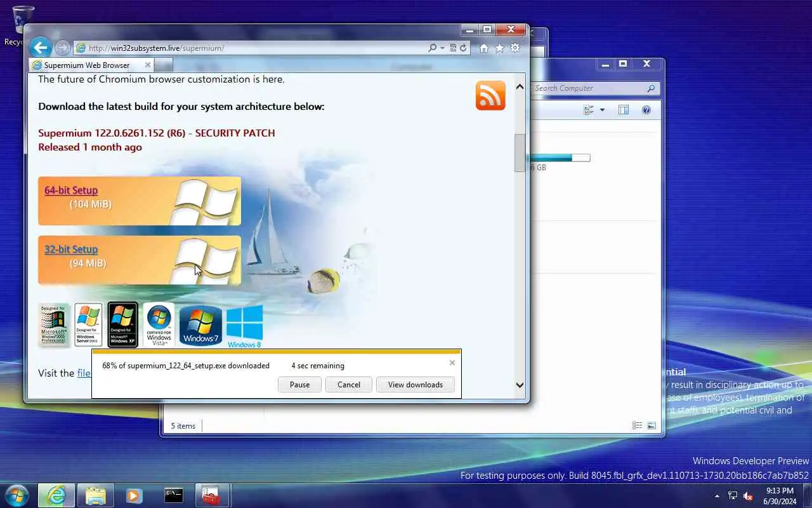Open Favorites with the star icon
812x508 pixels.
pyautogui.click(x=499, y=48)
